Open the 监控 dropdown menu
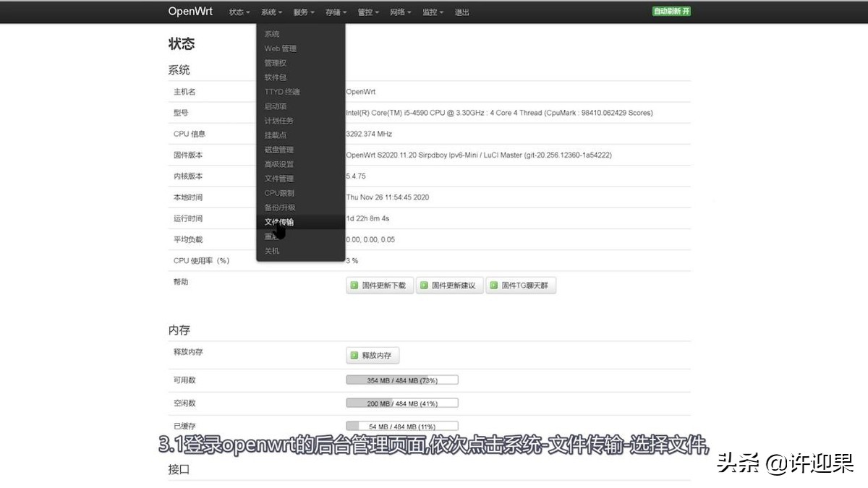Screen dimensions: 868x488 click(432, 12)
